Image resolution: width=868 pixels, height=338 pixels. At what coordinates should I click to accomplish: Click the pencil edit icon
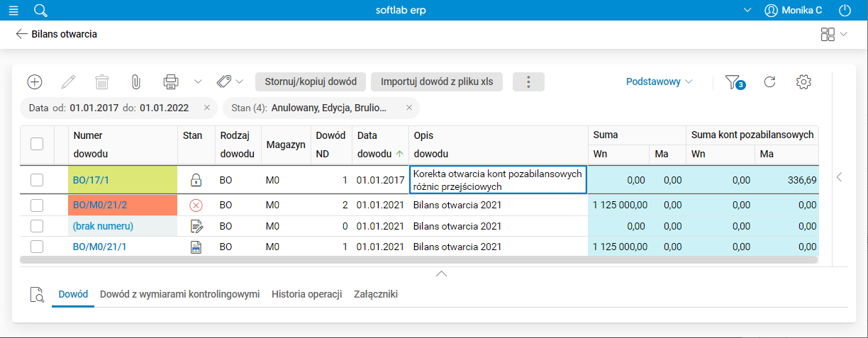pyautogui.click(x=68, y=81)
